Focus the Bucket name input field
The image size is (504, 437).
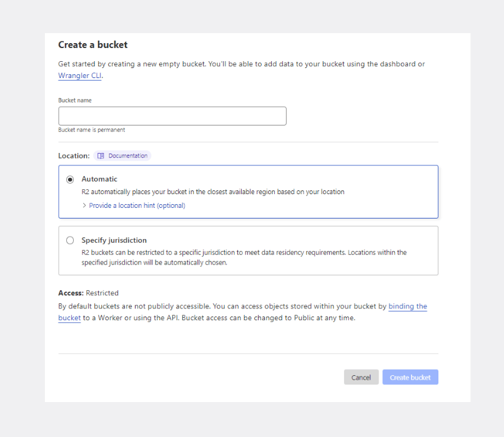(172, 116)
